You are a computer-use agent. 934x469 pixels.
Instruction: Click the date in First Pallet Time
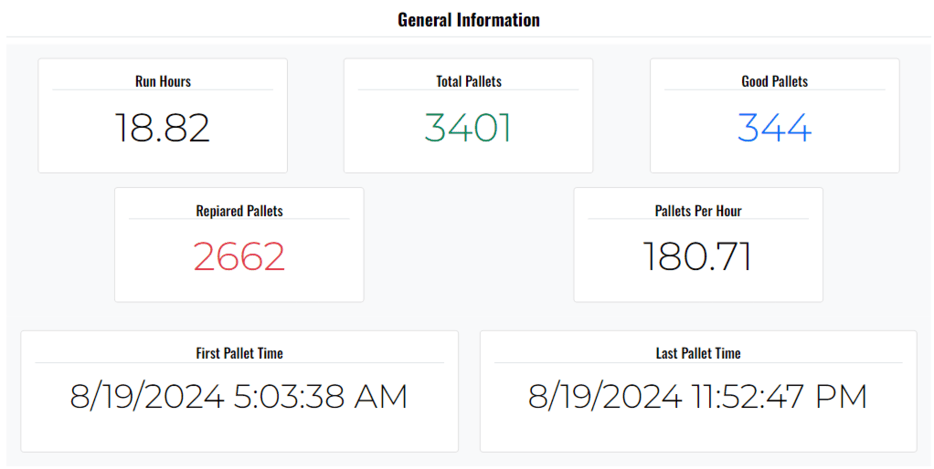click(146, 397)
